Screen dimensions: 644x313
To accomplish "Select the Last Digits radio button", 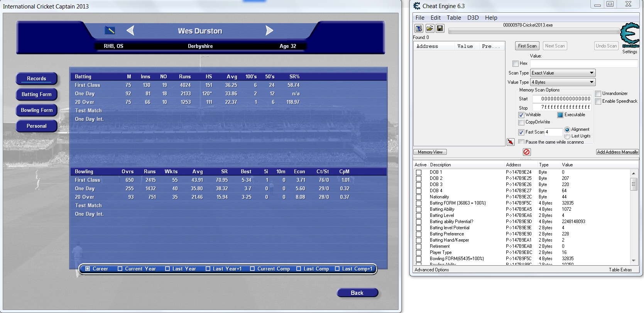I will 567,136.
